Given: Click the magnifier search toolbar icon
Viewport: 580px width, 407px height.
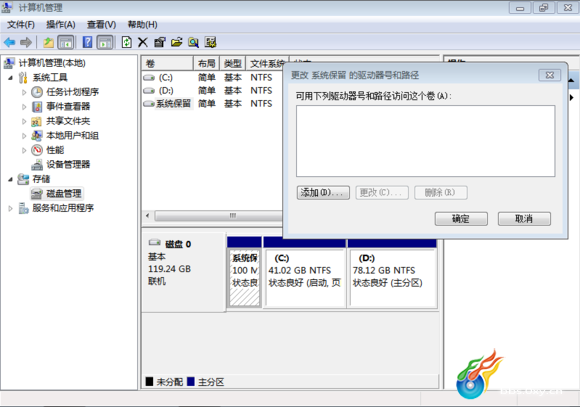Looking at the screenshot, I should coord(193,43).
